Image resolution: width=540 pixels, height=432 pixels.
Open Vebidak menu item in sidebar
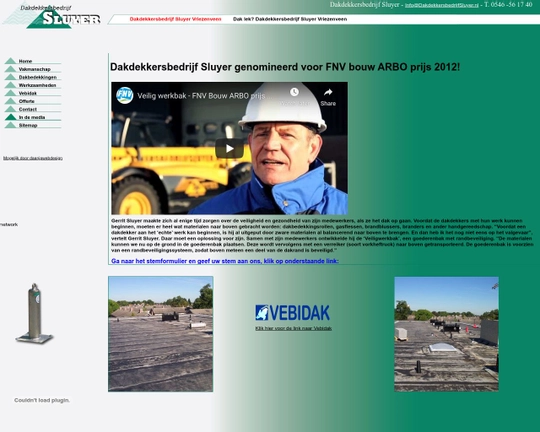pos(28,93)
